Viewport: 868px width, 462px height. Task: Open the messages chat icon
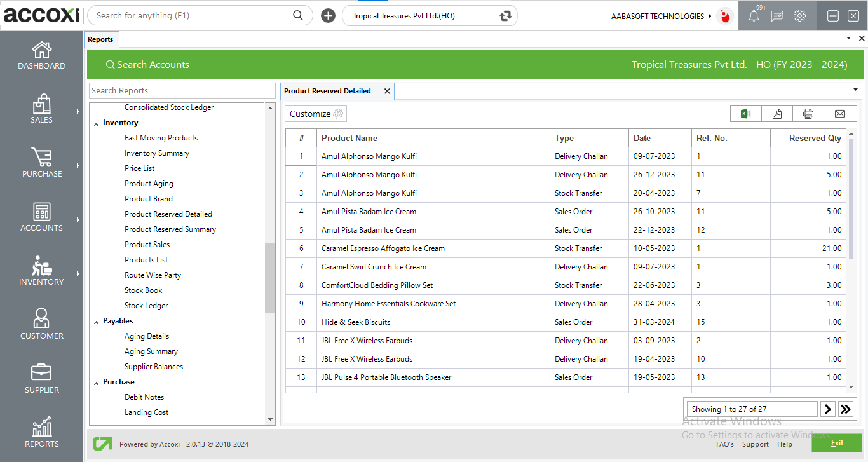tap(776, 16)
